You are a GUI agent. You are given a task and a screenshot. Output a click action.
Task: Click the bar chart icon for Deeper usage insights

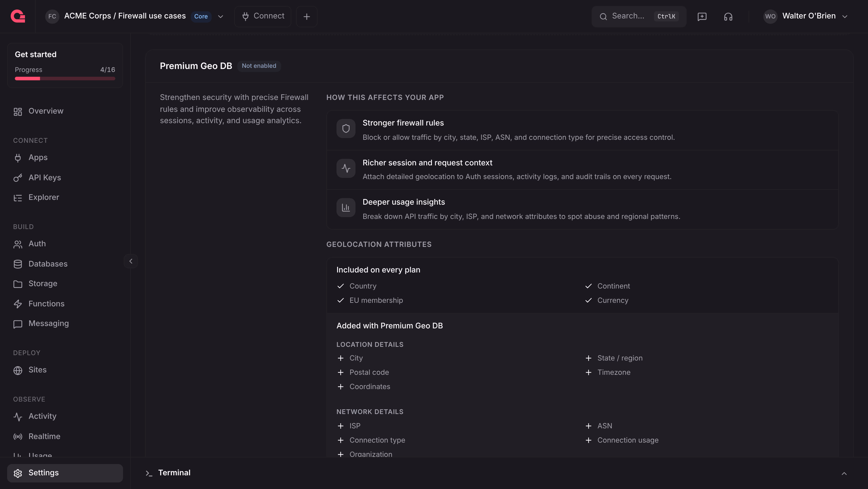(346, 207)
